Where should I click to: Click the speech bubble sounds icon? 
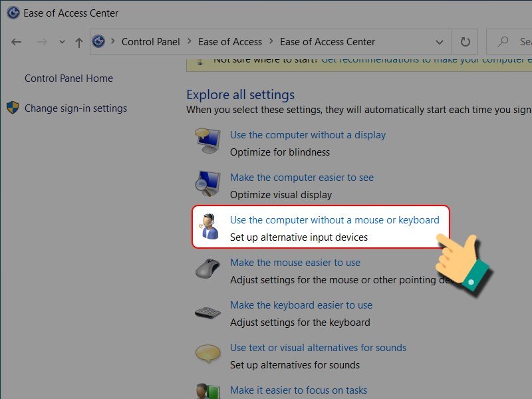(206, 354)
